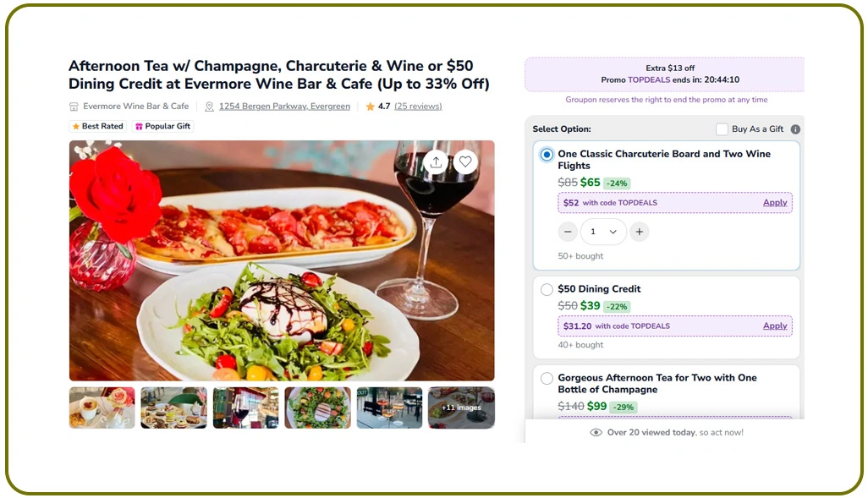Increase quantity with the plus button
The width and height of the screenshot is (868, 498).
(x=640, y=231)
